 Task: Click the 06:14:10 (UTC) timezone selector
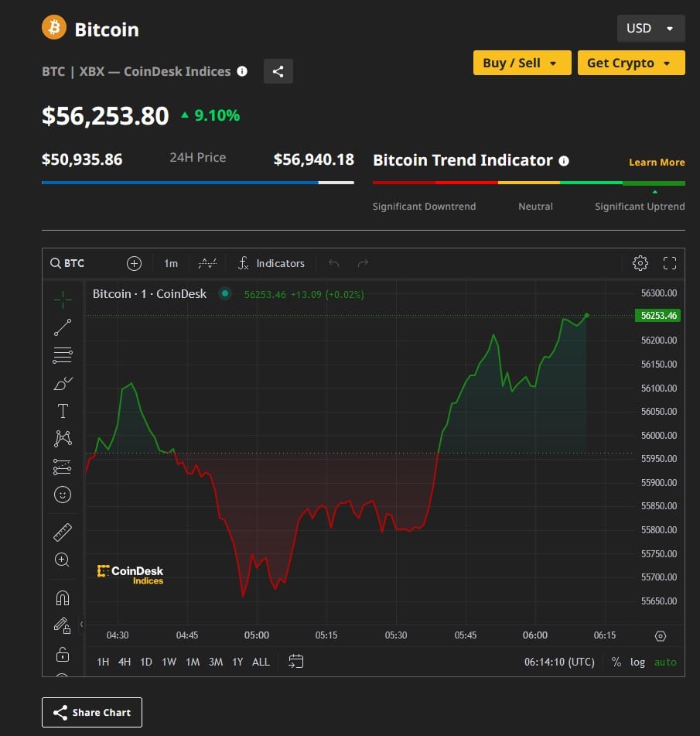[x=559, y=662]
